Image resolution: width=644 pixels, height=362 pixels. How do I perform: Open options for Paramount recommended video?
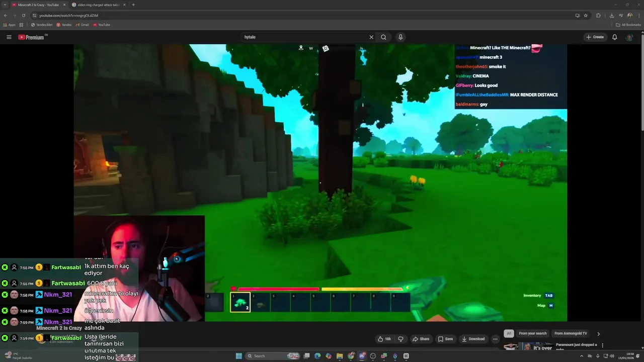coord(602,345)
